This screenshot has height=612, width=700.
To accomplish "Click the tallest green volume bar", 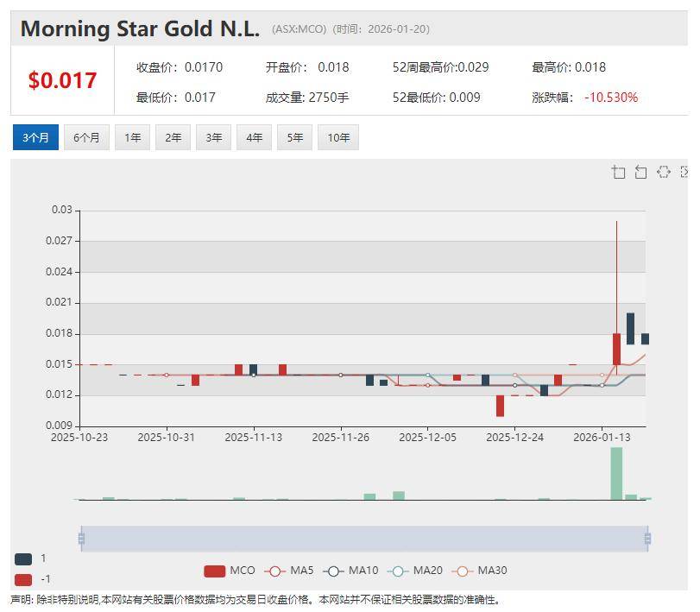I will click(x=616, y=473).
